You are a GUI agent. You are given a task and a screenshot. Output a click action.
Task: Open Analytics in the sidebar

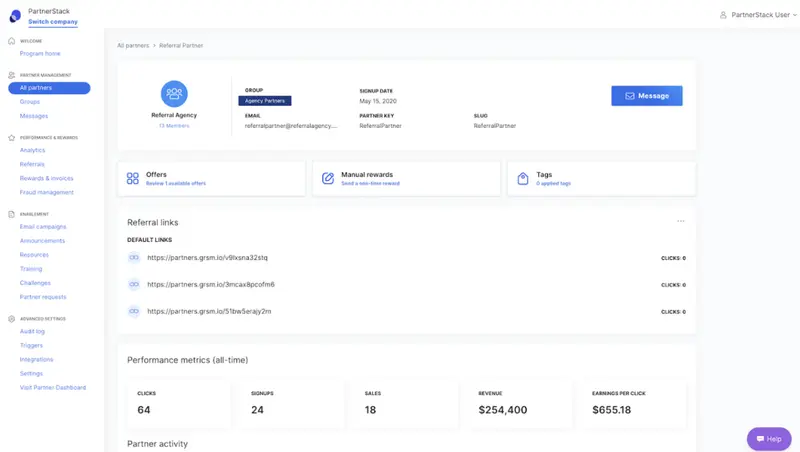pos(32,150)
